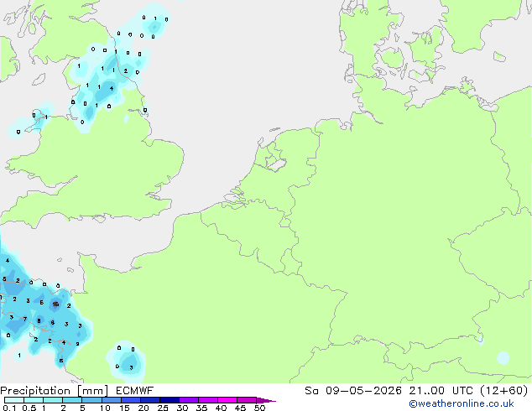Click the "Sa" weekday label

(311, 391)
